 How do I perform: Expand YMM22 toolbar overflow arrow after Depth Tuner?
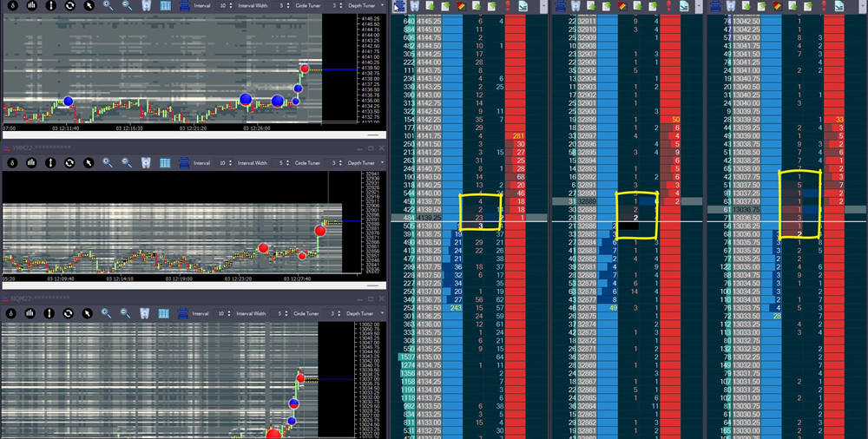382,163
